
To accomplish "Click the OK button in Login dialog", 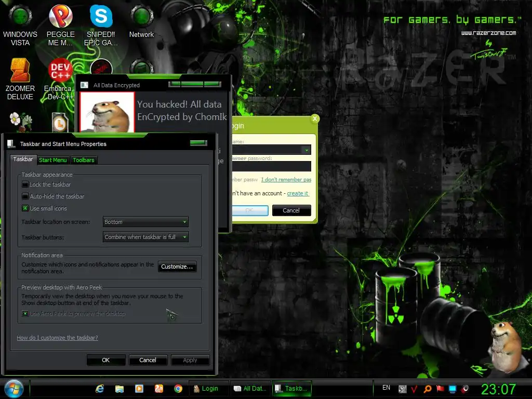I will point(250,210).
